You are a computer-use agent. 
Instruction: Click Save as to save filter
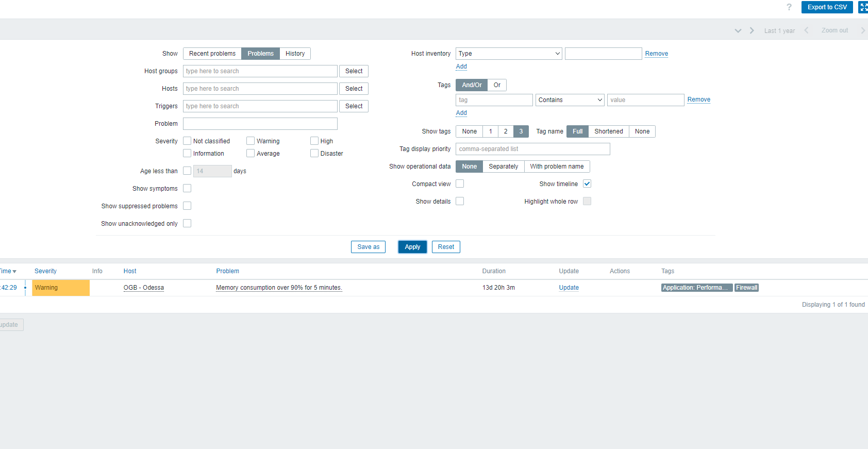(369, 247)
